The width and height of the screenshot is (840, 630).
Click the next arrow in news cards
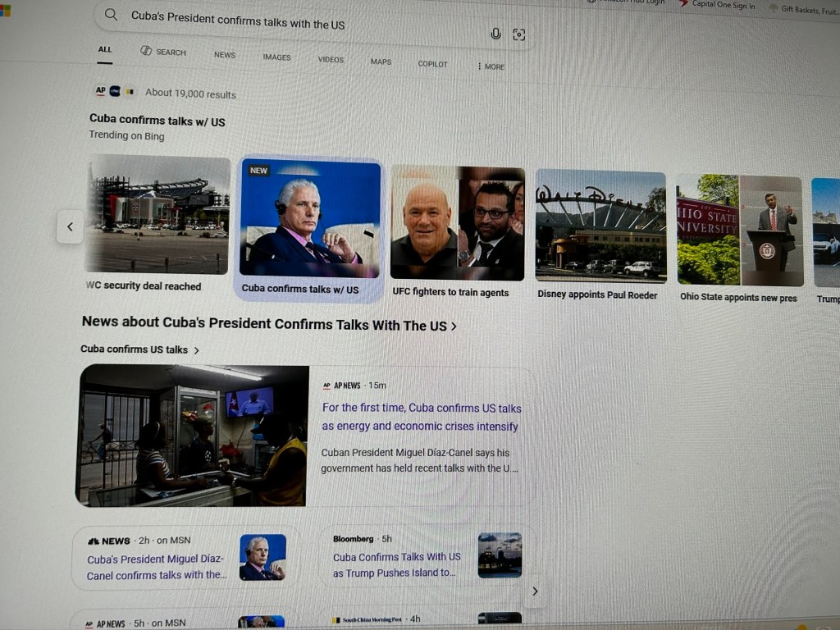click(535, 591)
